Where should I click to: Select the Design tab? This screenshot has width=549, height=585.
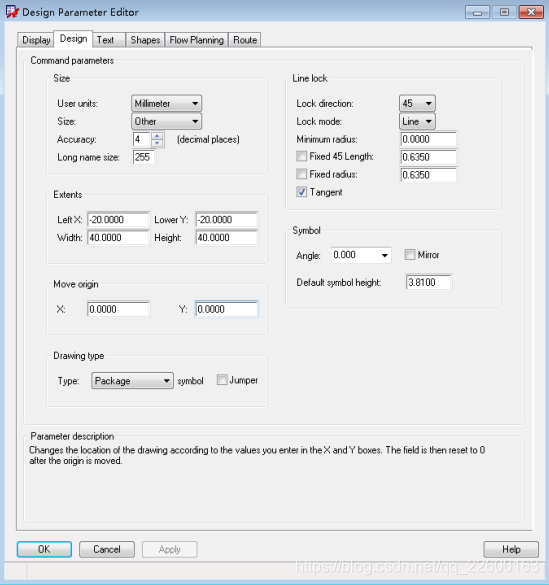pos(73,38)
